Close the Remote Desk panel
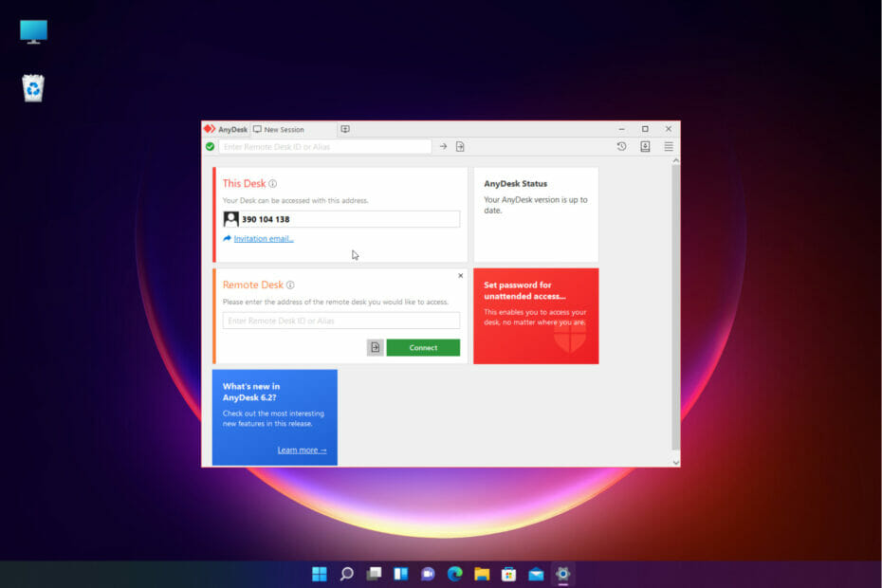 point(461,276)
